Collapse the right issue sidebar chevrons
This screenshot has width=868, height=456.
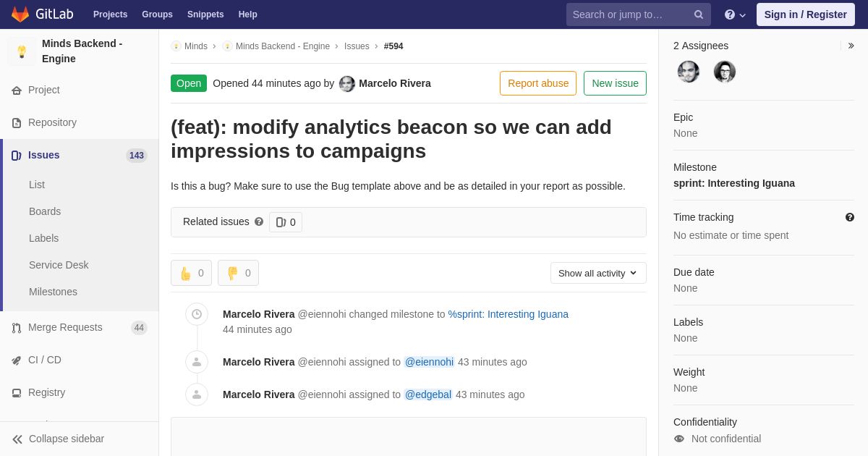(x=851, y=46)
